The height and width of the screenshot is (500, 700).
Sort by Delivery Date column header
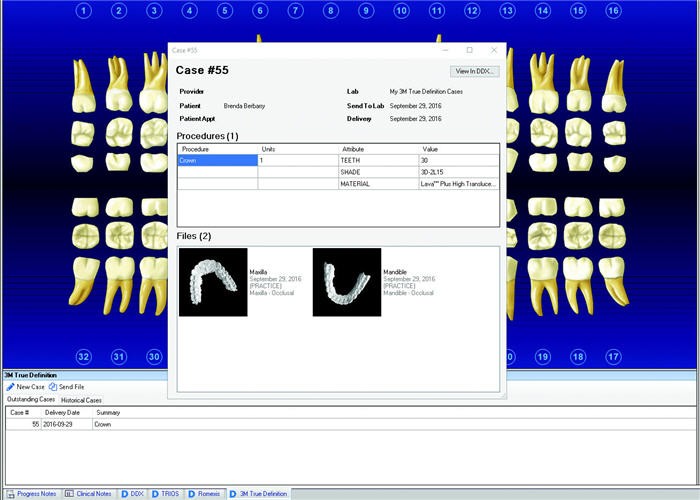point(67,412)
